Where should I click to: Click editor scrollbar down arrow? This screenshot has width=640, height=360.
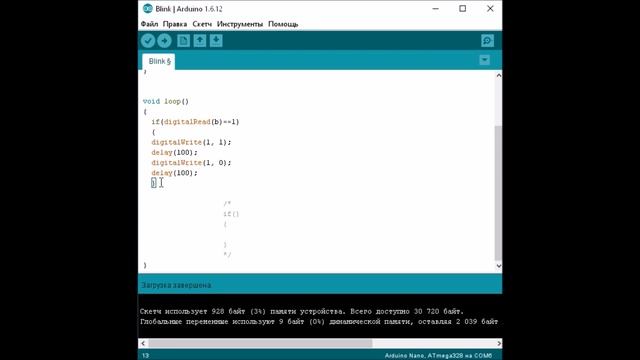tap(498, 266)
